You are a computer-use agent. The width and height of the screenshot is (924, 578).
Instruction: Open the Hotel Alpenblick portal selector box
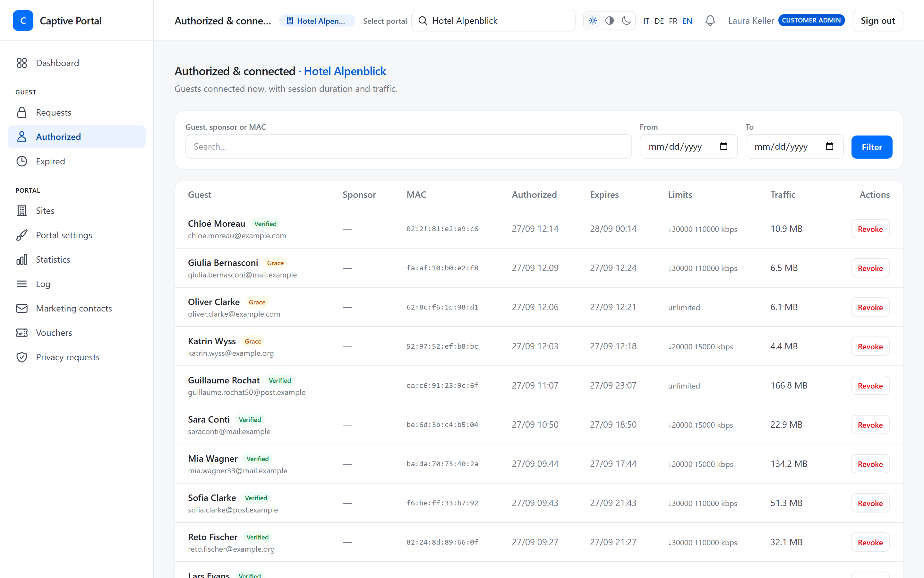point(493,21)
